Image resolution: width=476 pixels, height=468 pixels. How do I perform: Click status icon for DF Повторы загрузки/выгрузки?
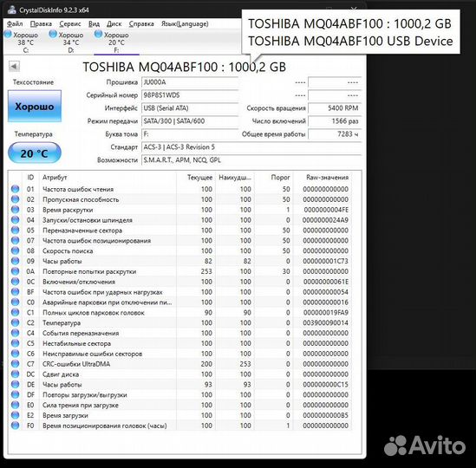click(16, 395)
